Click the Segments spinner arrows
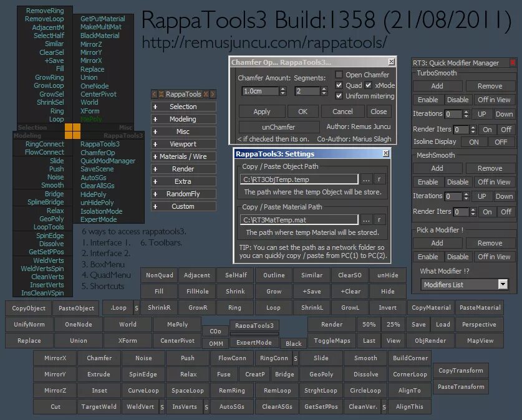The height and width of the screenshot is (420, 522). pyautogui.click(x=324, y=91)
